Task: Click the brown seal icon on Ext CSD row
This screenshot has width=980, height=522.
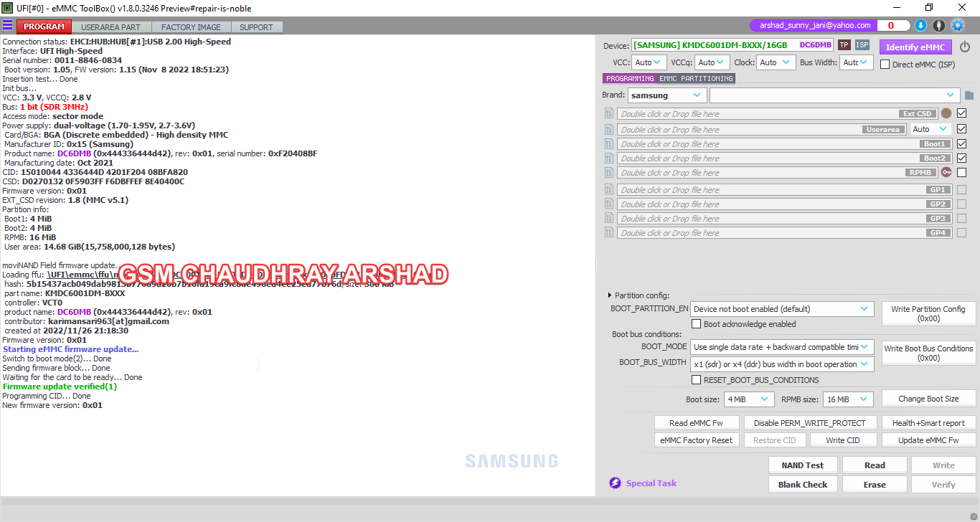Action: 946,113
